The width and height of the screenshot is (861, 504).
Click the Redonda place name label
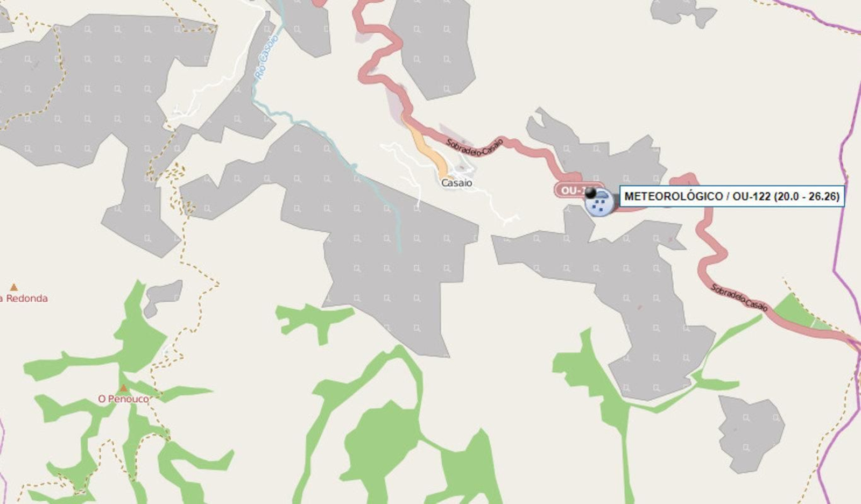tap(24, 299)
